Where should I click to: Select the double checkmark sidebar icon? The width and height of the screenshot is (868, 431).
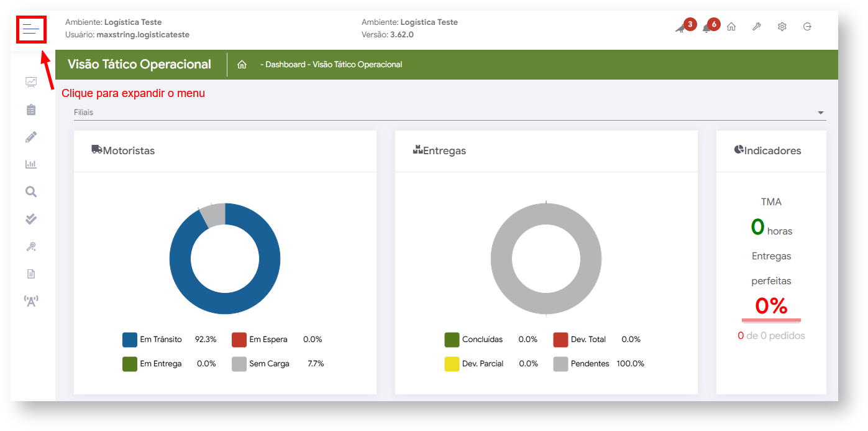point(31,219)
